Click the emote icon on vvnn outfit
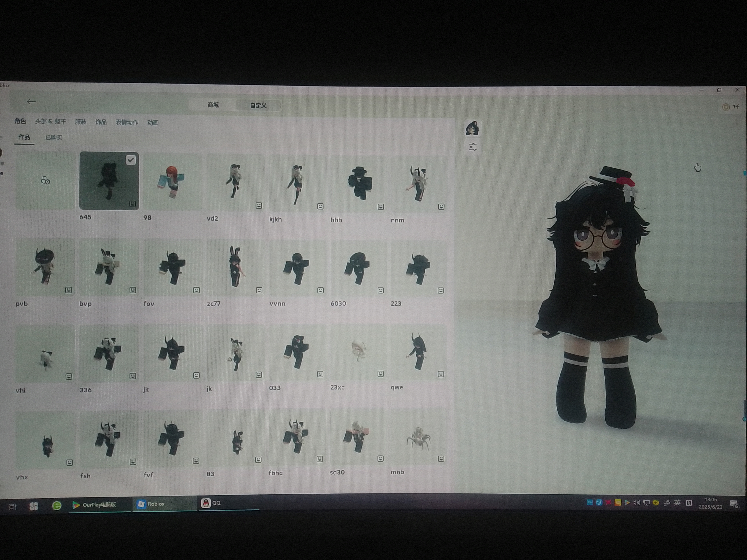 pos(321,290)
